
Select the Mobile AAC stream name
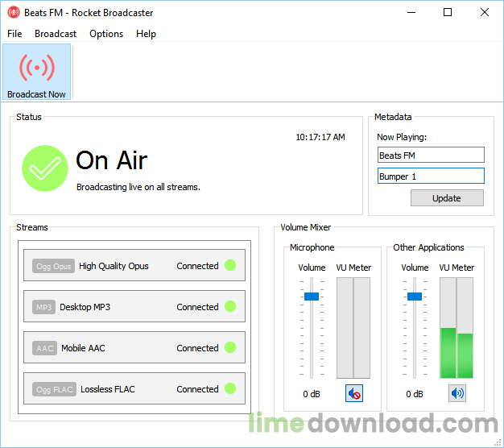(x=83, y=348)
